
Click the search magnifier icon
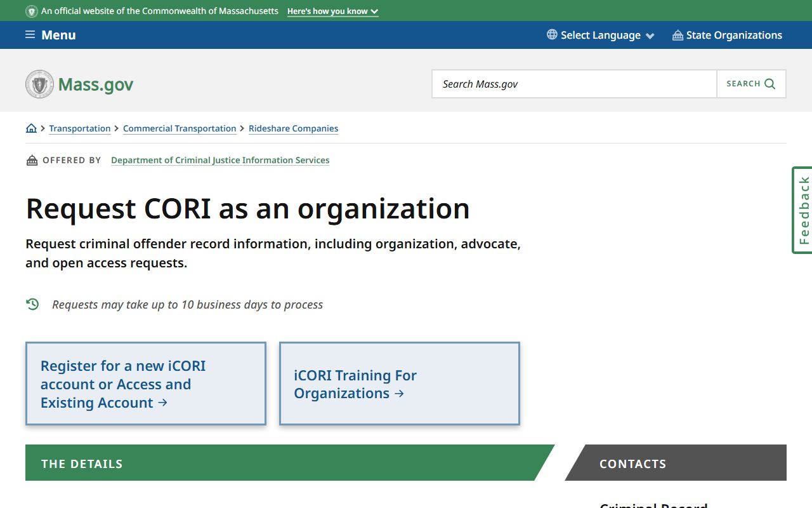770,84
